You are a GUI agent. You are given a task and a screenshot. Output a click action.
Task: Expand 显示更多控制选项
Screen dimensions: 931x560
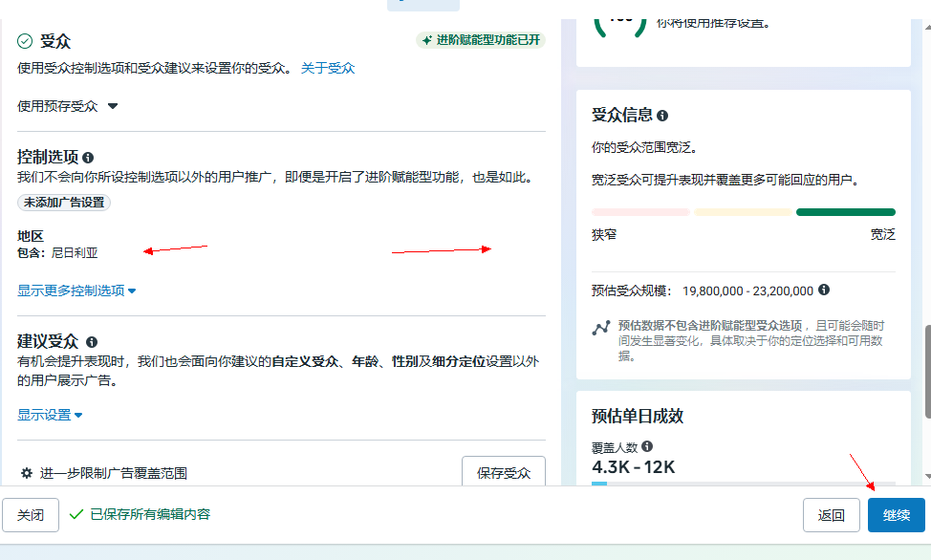(76, 291)
